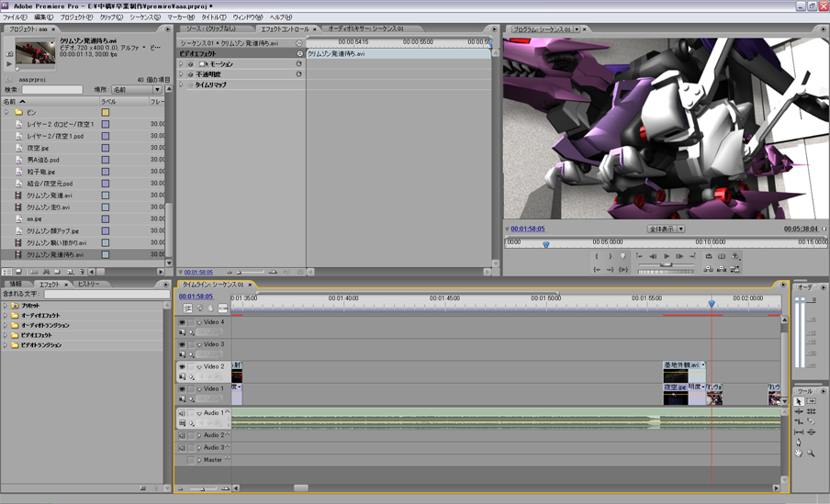The width and height of the screenshot is (830, 504).
Task: Select the Pen tool
Action: 799,442
